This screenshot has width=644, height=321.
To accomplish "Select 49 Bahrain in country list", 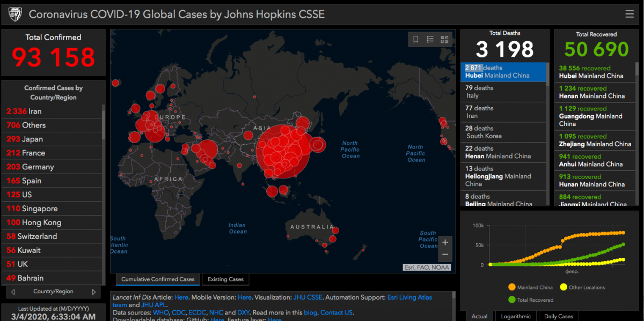I will coord(52,278).
